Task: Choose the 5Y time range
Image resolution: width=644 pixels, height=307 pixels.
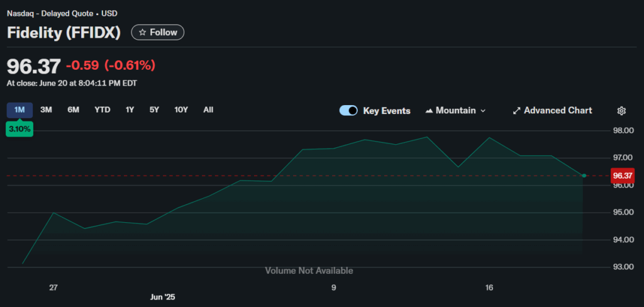Action: tap(154, 109)
